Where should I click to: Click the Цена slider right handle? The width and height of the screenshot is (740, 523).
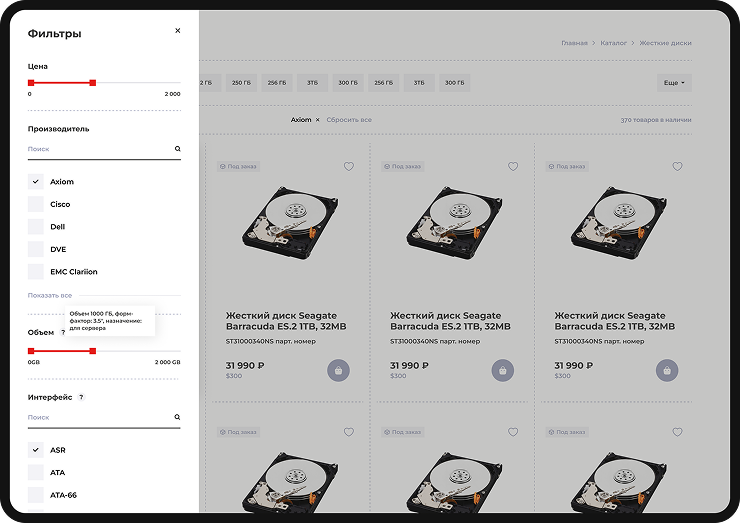pyautogui.click(x=92, y=83)
